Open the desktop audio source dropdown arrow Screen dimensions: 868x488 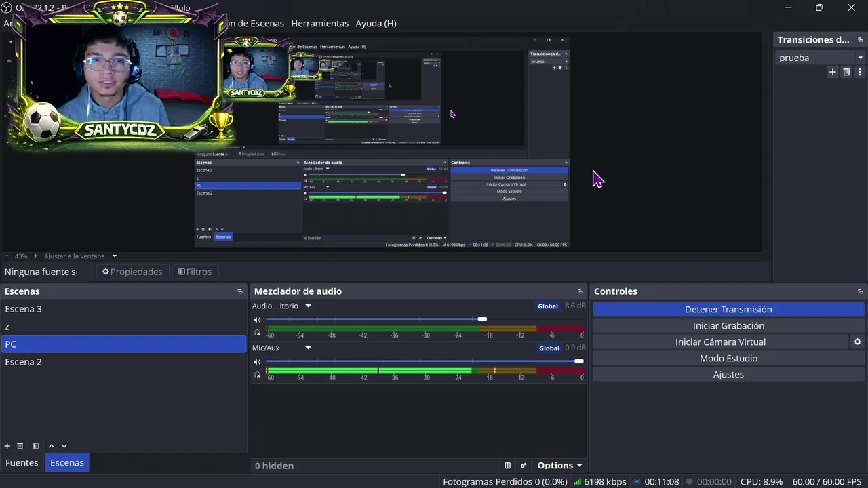point(308,306)
